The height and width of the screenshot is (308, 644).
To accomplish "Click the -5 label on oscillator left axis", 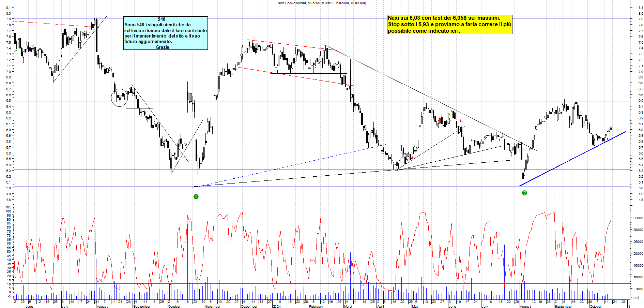I will point(9,296).
